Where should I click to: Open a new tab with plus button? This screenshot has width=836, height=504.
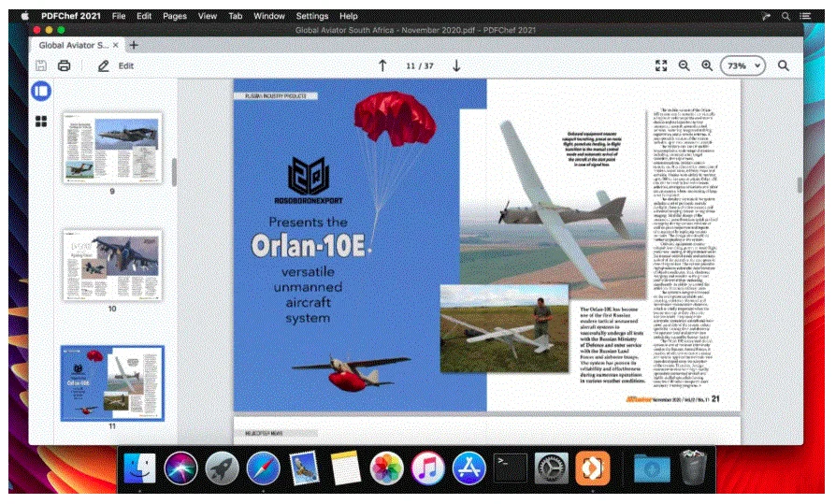click(x=134, y=45)
